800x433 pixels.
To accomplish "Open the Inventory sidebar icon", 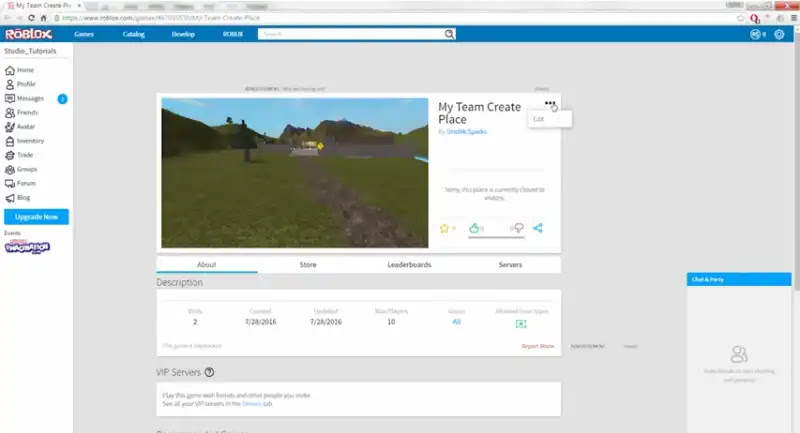I will coord(10,141).
